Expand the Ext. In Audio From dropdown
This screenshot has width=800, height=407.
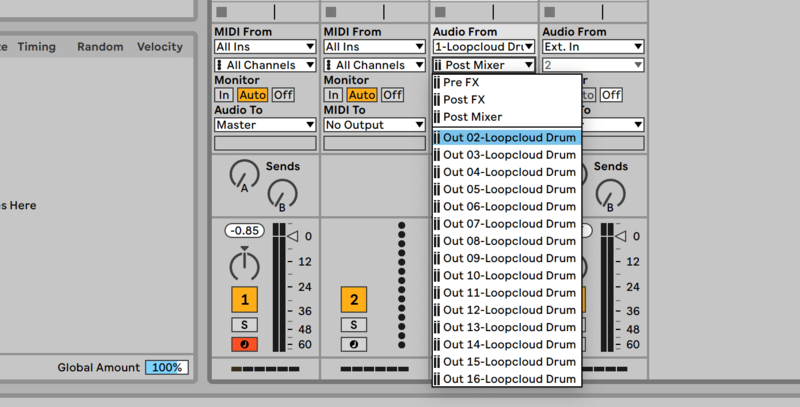[x=594, y=46]
